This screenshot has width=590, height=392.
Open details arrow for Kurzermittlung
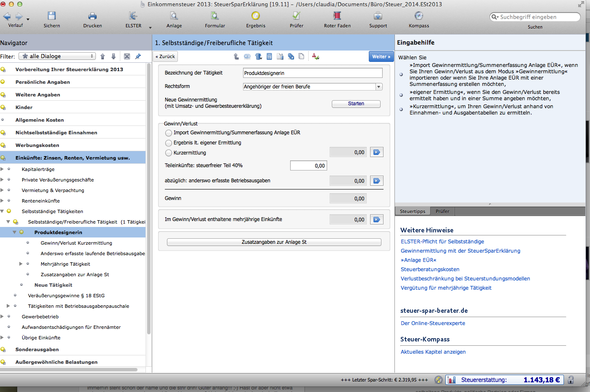click(x=377, y=152)
